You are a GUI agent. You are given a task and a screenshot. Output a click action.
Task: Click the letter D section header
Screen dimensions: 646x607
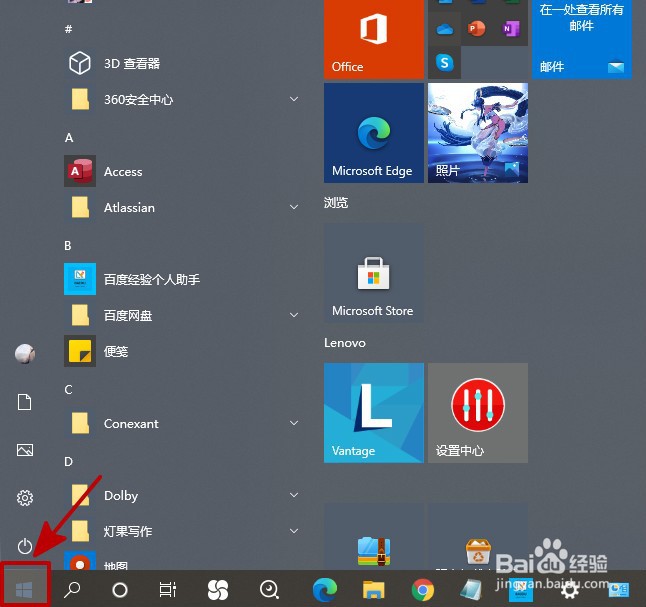click(x=68, y=462)
